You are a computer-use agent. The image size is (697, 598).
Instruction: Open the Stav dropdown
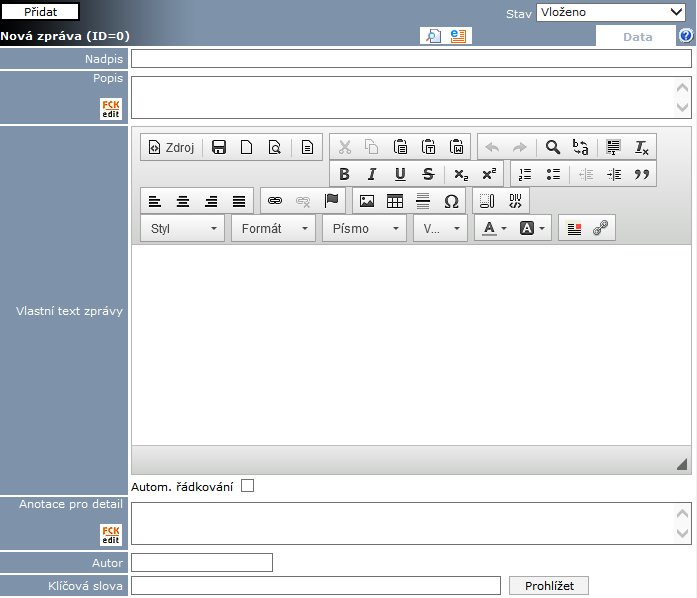(610, 12)
